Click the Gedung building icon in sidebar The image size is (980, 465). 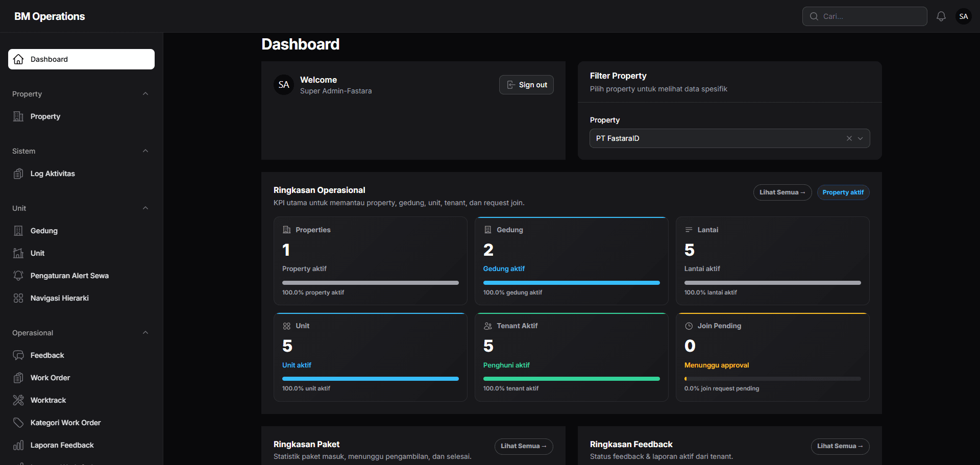coord(18,231)
